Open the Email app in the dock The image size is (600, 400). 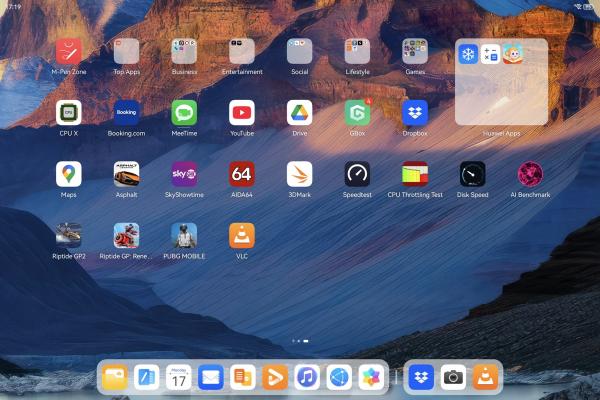tap(211, 377)
